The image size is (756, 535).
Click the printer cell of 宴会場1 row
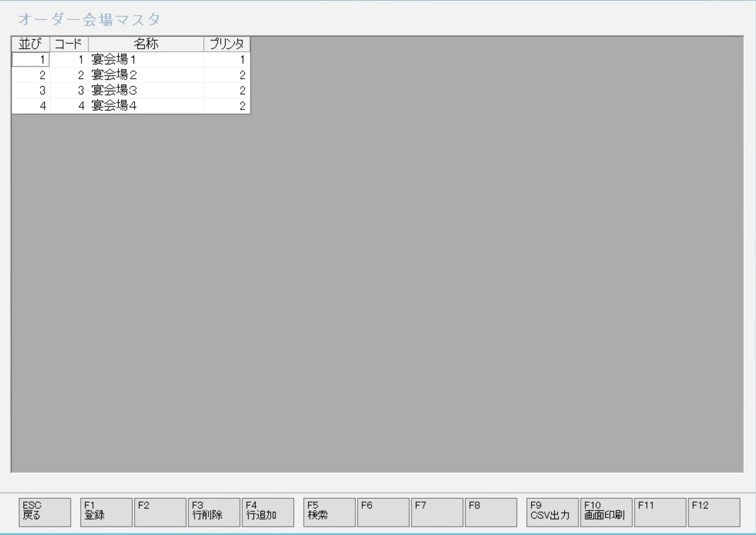pyautogui.click(x=227, y=59)
